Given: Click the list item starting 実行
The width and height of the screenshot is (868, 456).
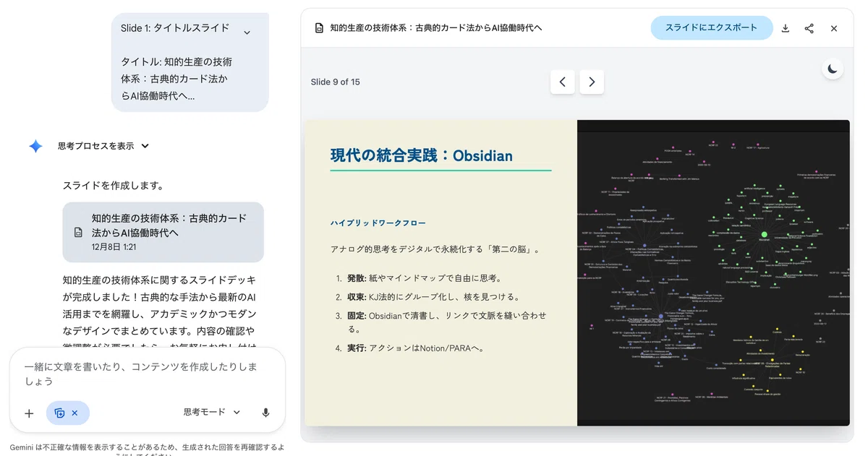Looking at the screenshot, I should [x=409, y=348].
